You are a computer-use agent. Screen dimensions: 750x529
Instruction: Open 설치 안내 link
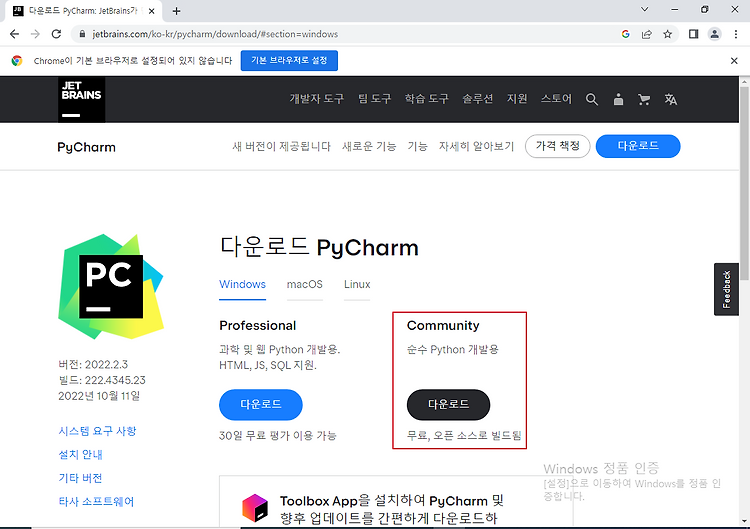(x=80, y=454)
